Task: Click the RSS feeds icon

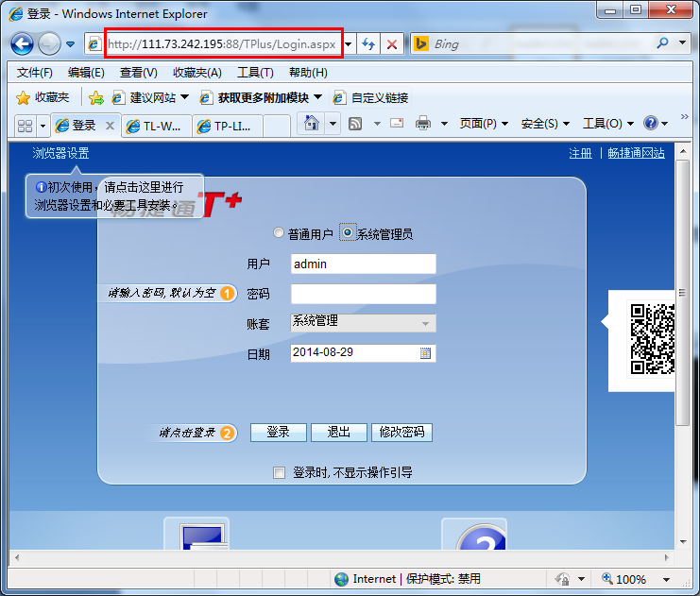Action: [x=356, y=124]
